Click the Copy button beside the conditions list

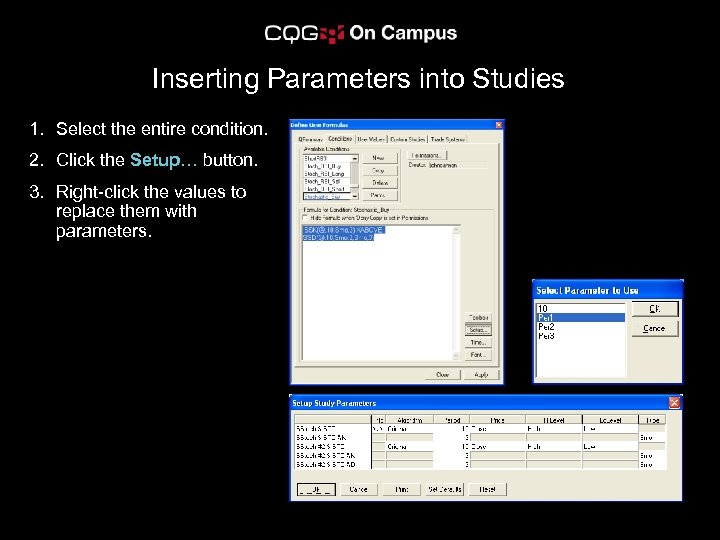pyautogui.click(x=379, y=170)
